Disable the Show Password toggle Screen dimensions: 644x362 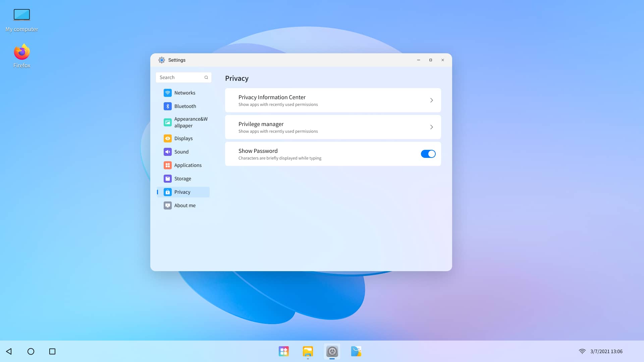click(428, 154)
